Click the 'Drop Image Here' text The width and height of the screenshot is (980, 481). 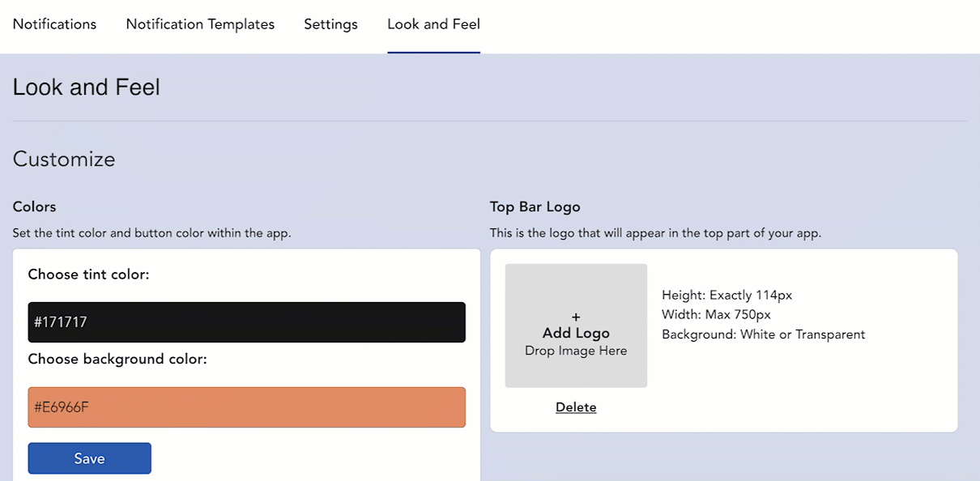(x=576, y=351)
